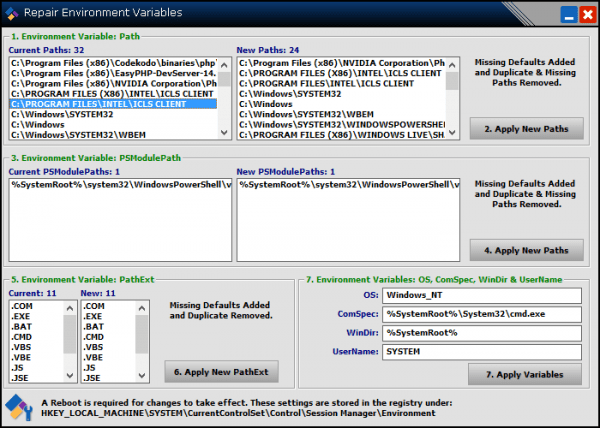Select highlighted PROGRAM FILES\INTEL\ICLS CLIENT row
The width and height of the screenshot is (600, 428).
pos(114,104)
